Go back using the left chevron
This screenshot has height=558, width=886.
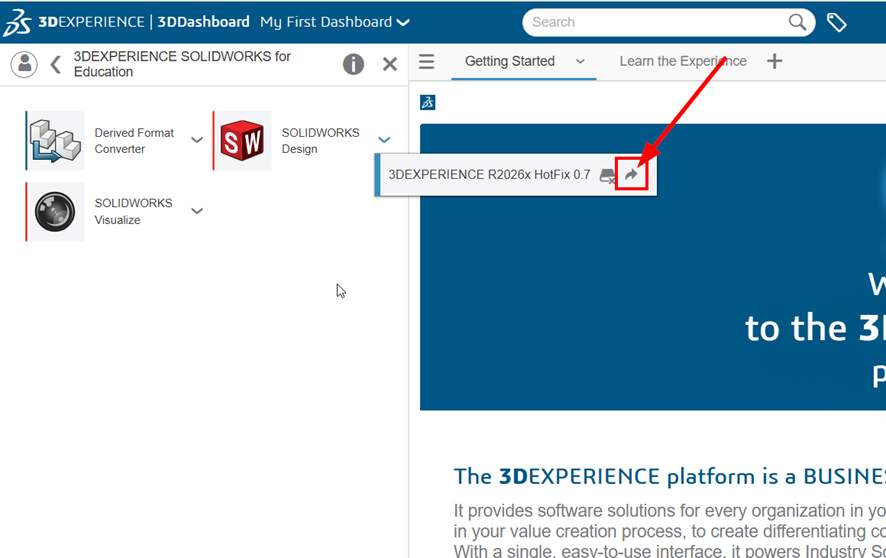pyautogui.click(x=55, y=64)
